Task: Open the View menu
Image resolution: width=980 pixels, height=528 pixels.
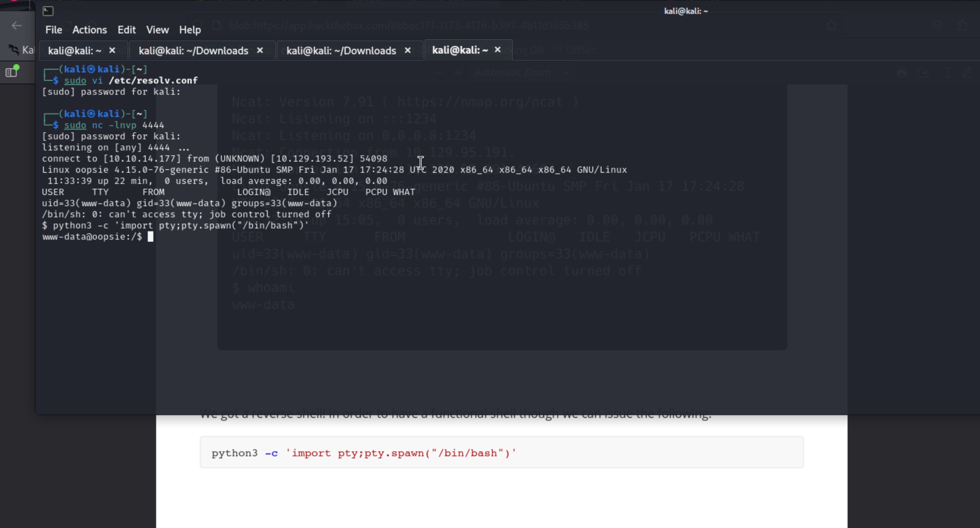Action: point(157,30)
